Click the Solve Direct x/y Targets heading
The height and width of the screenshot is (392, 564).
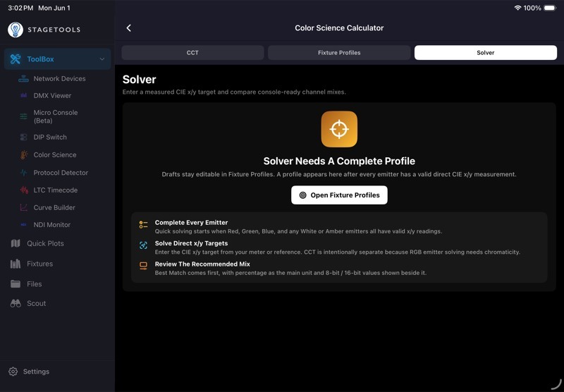[191, 243]
